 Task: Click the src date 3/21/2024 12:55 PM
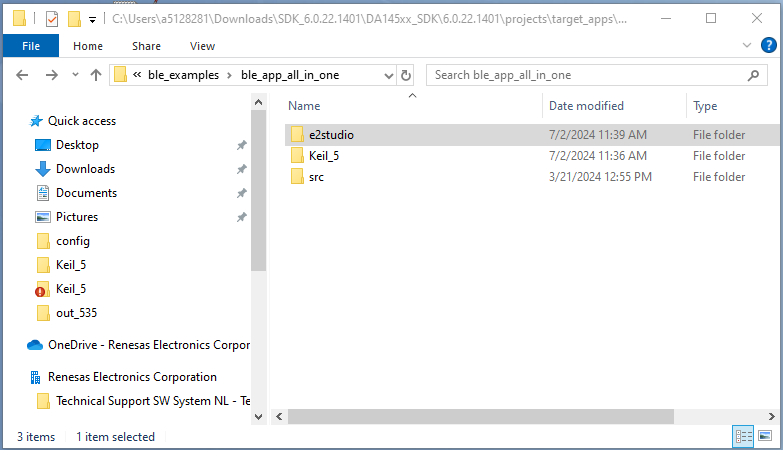[x=600, y=177]
